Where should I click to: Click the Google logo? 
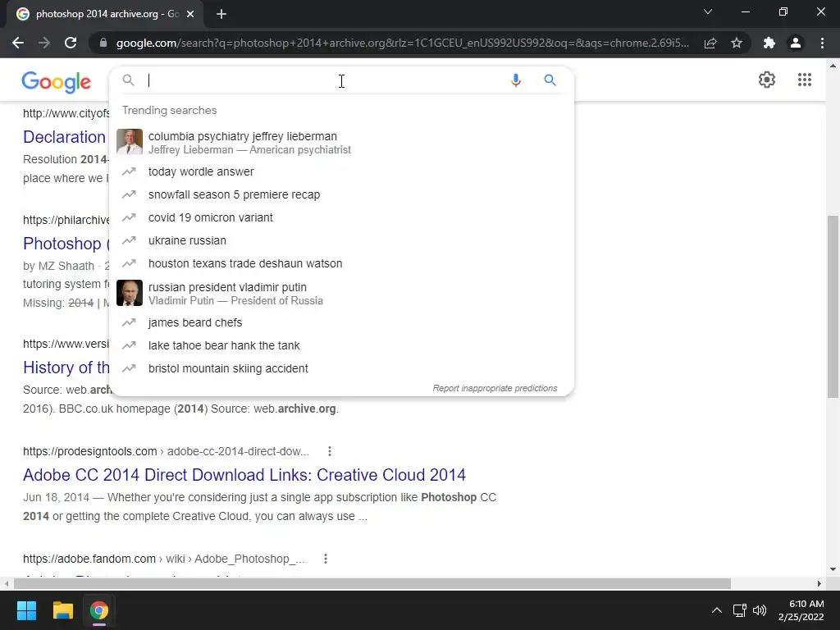coord(57,82)
